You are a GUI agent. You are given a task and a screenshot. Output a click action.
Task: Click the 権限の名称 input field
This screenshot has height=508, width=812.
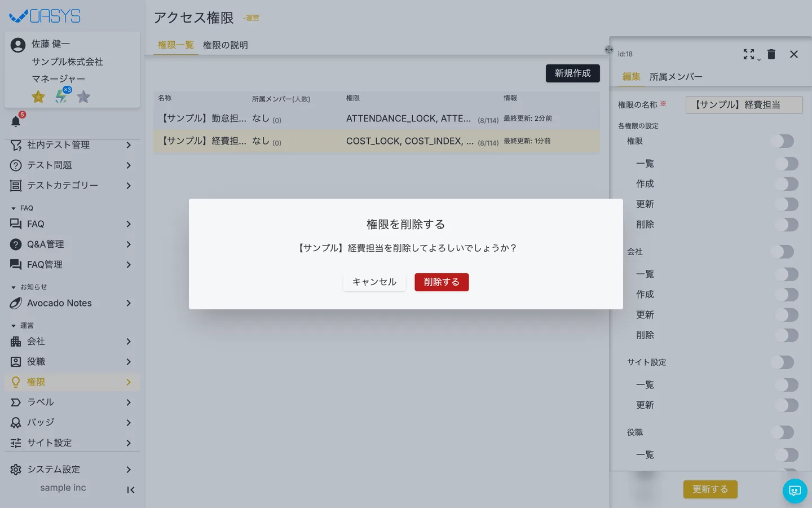click(744, 105)
